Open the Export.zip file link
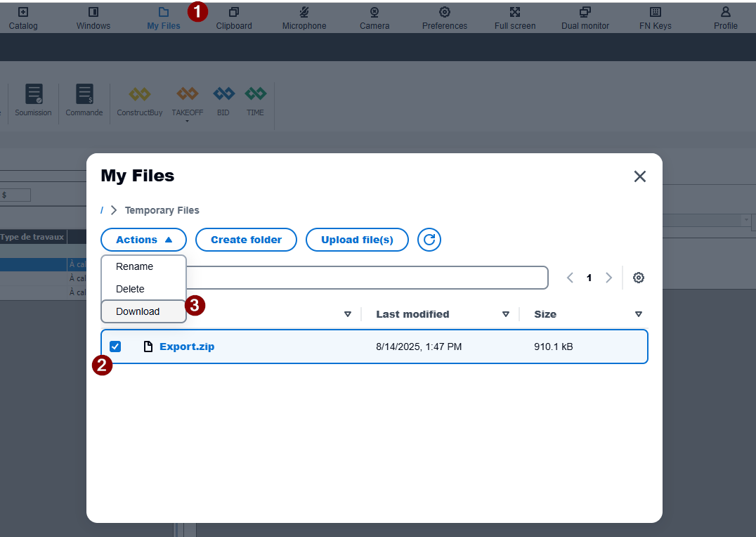Viewport: 756px width, 537px height. (x=187, y=347)
